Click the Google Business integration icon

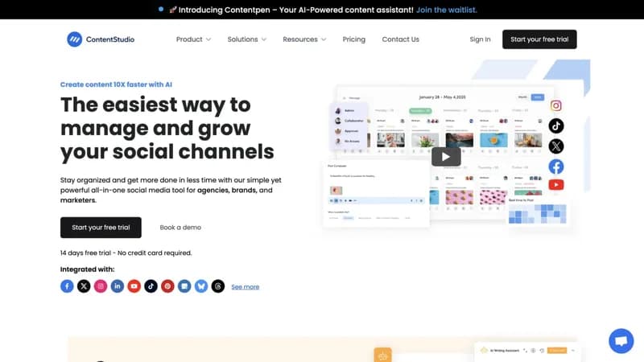(184, 286)
